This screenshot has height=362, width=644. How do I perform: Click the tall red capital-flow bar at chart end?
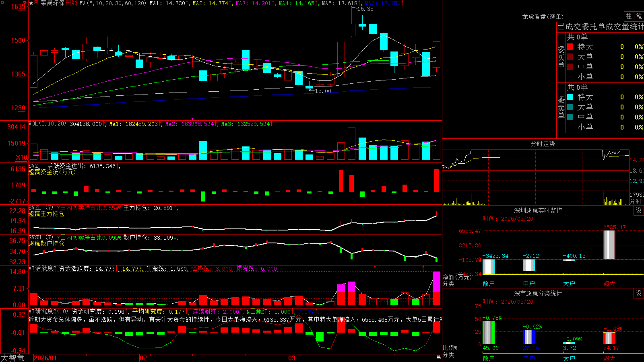[436, 180]
